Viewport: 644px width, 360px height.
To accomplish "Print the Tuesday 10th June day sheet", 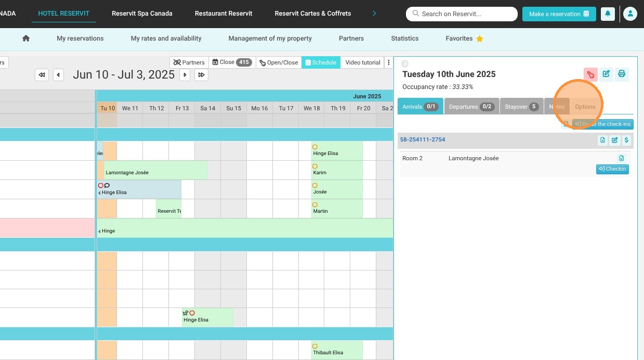I will pos(622,74).
